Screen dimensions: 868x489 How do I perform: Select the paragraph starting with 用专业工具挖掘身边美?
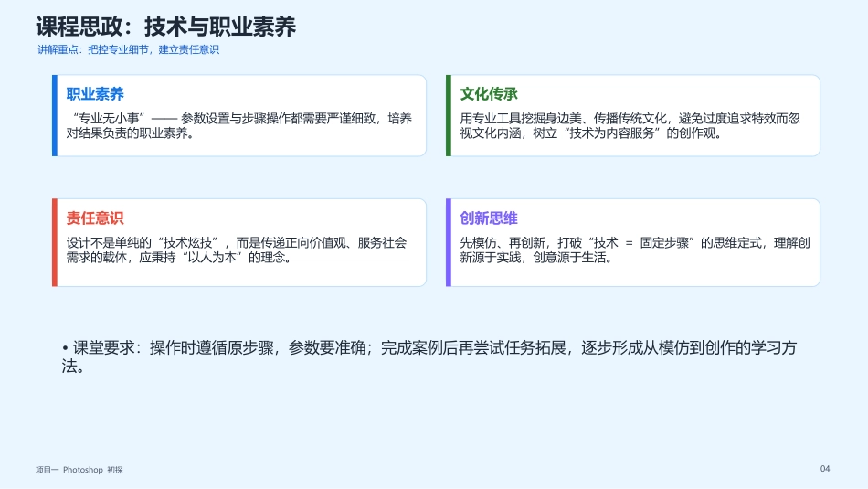click(x=630, y=126)
